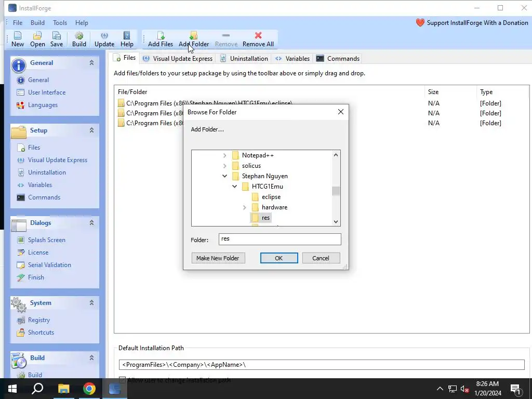Open Variables in sidebar
Image resolution: width=532 pixels, height=399 pixels.
(40, 185)
